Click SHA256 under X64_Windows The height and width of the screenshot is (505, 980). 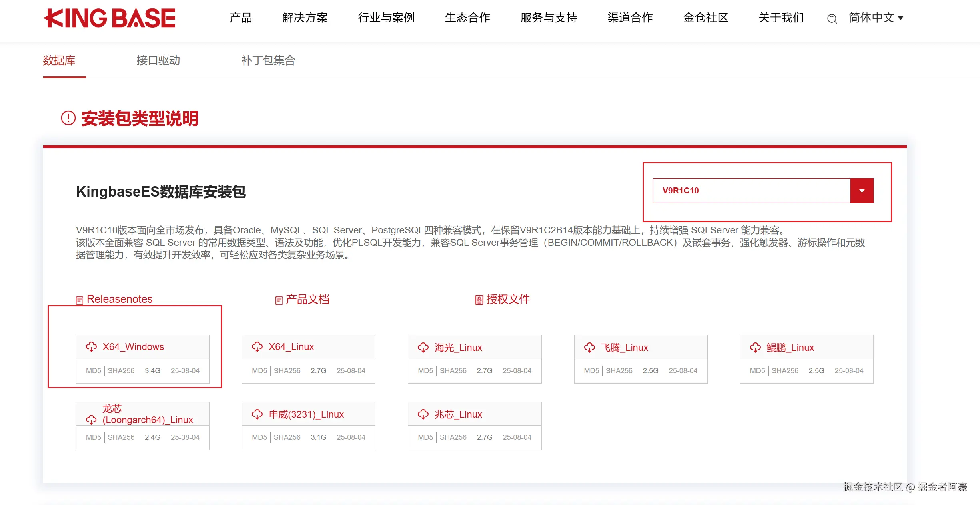click(x=121, y=371)
